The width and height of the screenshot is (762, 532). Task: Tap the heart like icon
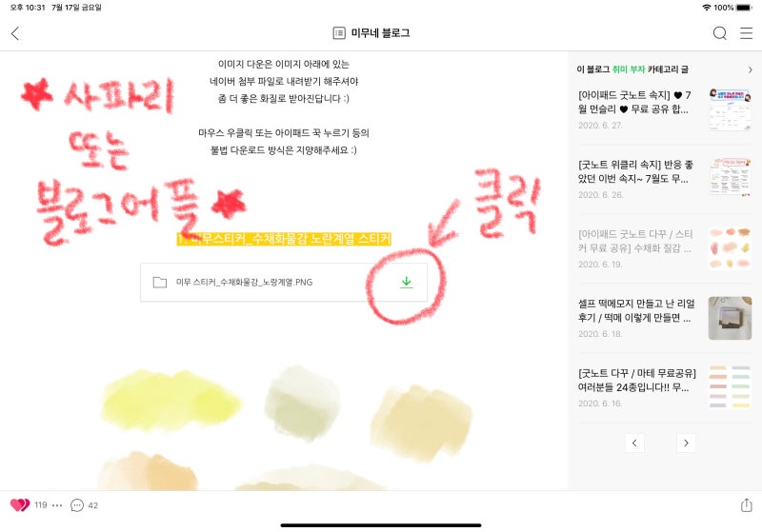(x=20, y=505)
